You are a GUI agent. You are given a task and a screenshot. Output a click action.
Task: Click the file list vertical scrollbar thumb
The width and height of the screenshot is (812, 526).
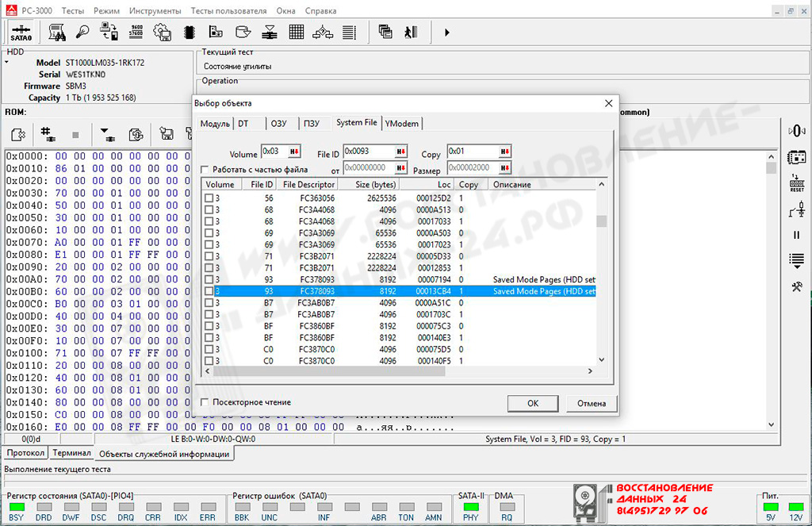tap(601, 221)
